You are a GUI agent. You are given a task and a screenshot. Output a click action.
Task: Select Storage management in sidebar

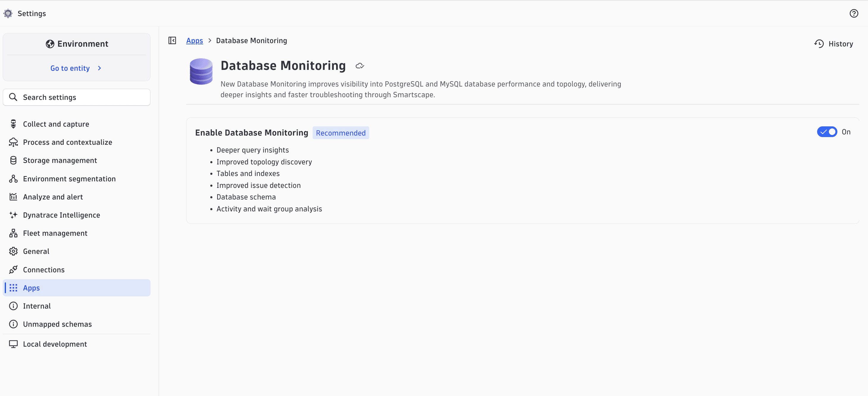tap(76, 161)
